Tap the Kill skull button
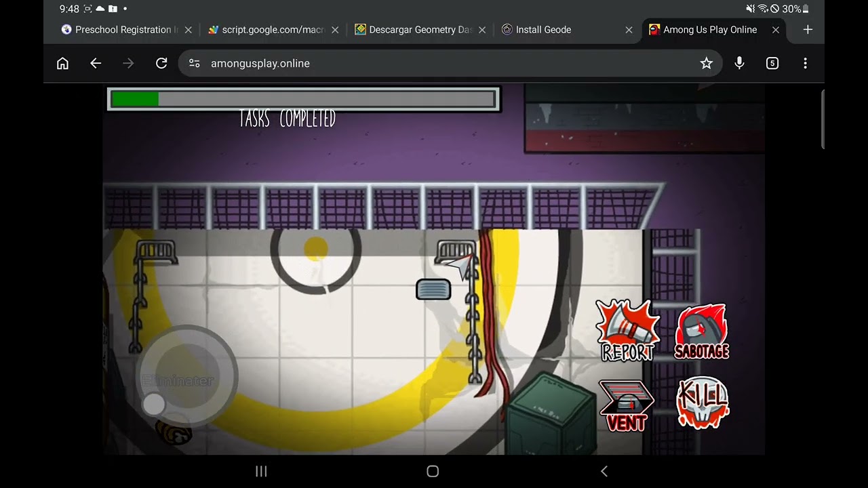The width and height of the screenshot is (868, 488). (x=703, y=403)
